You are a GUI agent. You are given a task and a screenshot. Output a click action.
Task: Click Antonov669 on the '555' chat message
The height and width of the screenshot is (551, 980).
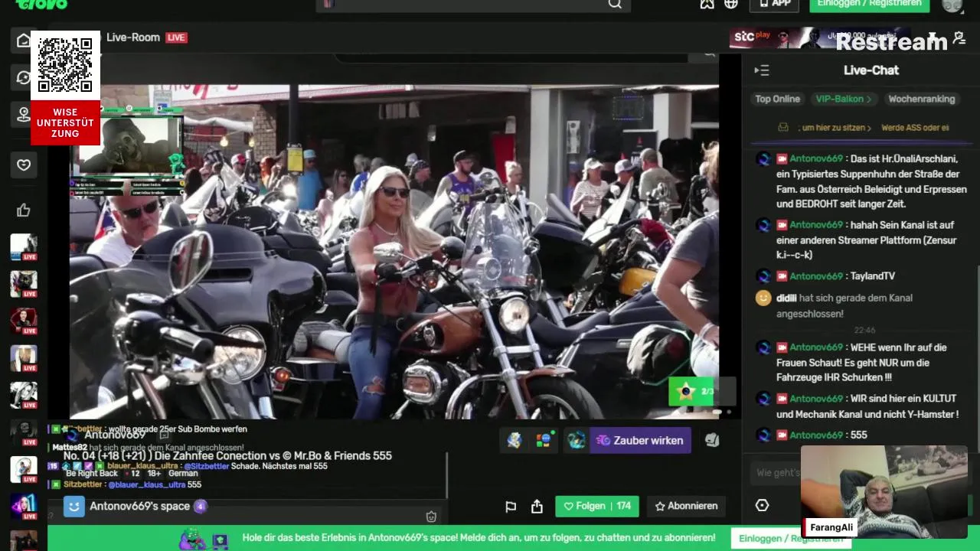click(816, 435)
